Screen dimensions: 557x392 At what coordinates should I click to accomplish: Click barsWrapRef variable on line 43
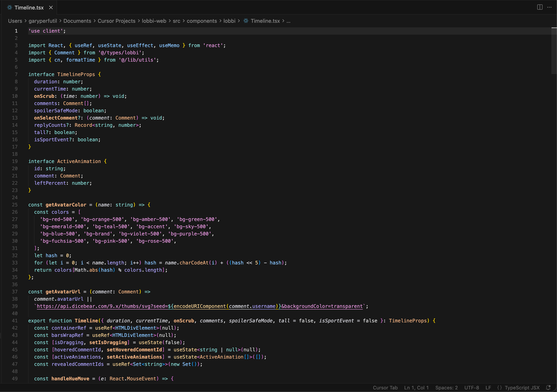[x=67, y=335]
